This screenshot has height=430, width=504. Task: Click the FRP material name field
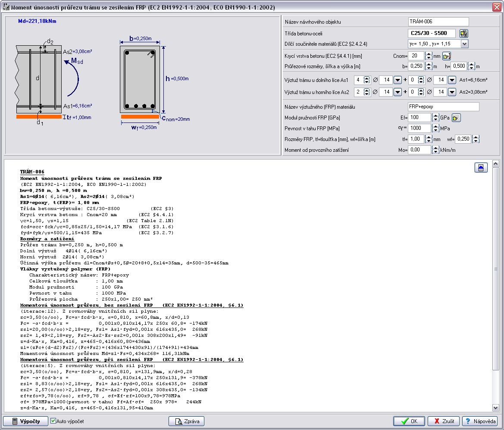point(443,107)
